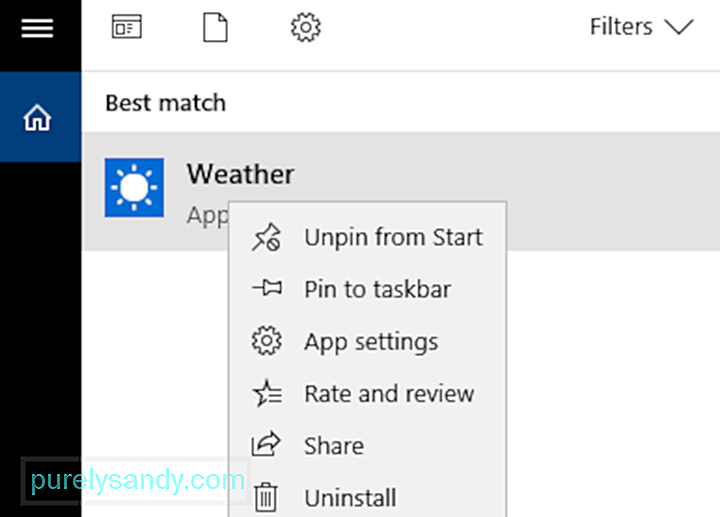Screen dimensions: 720x517
Task: Filter results by Settings gear icon
Action: point(305,28)
